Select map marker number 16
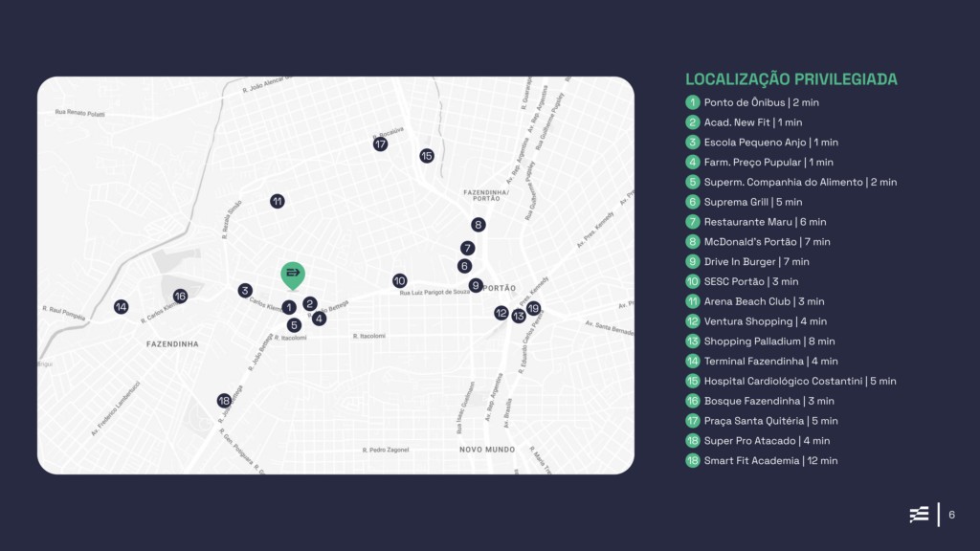 tap(180, 297)
